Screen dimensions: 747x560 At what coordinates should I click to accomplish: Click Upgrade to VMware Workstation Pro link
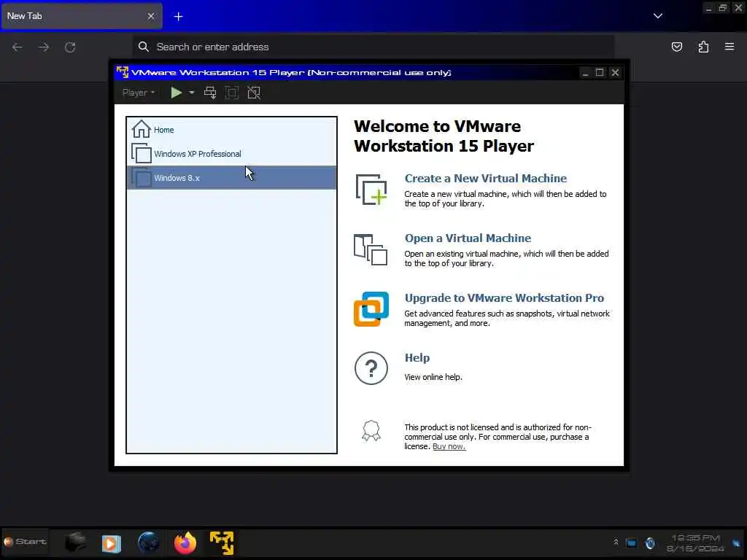click(504, 298)
